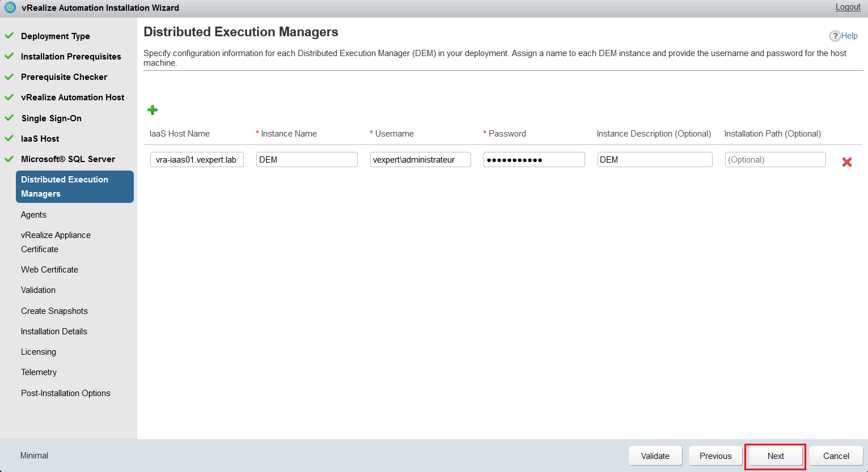Go to Telemetry step

(x=39, y=372)
